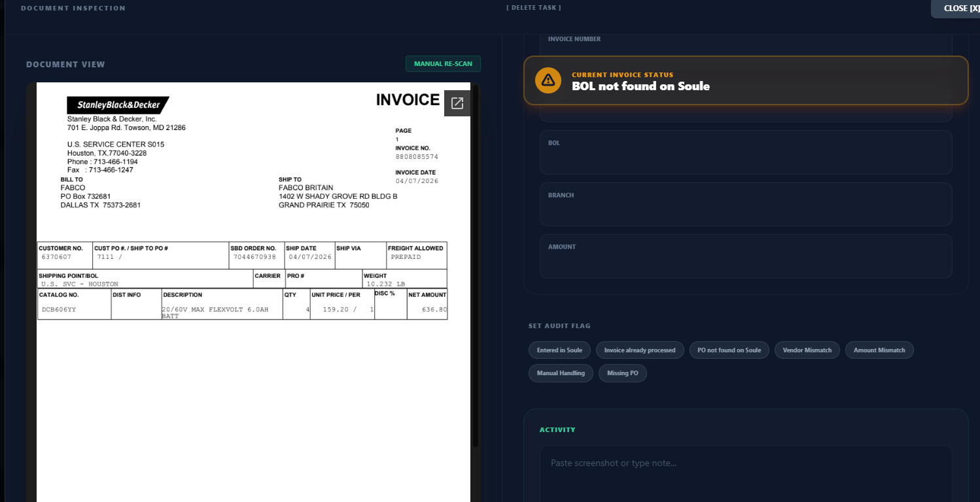
Task: Click into the Branch input field
Action: (x=746, y=205)
